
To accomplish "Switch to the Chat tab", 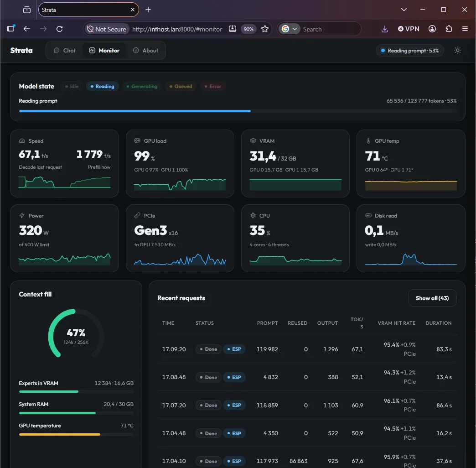I will coord(65,51).
